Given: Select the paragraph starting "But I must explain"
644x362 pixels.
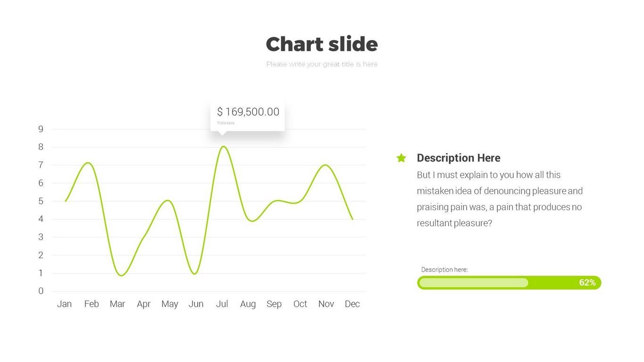Looking at the screenshot, I should (500, 199).
